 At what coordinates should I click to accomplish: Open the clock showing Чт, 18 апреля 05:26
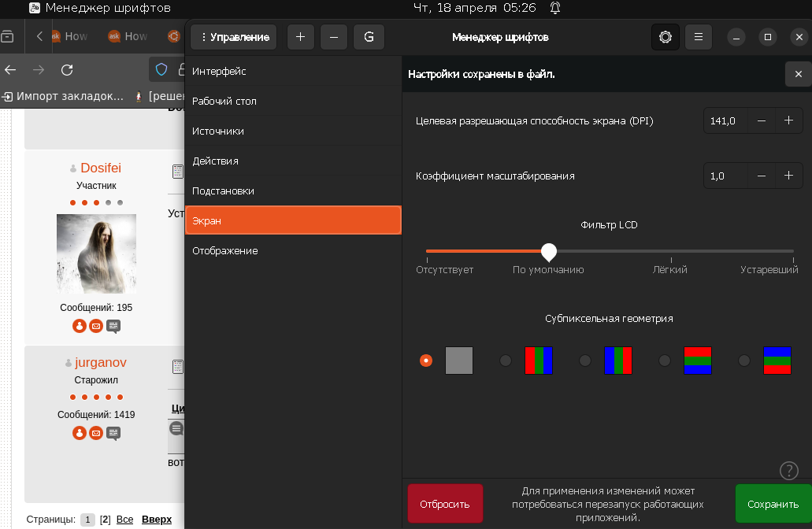(x=475, y=8)
